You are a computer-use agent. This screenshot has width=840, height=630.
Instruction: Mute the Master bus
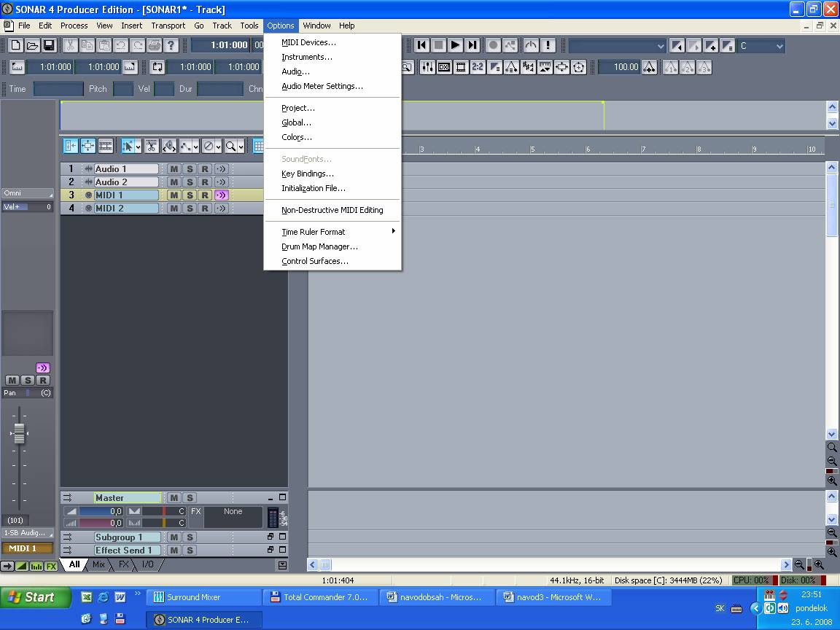tap(174, 498)
